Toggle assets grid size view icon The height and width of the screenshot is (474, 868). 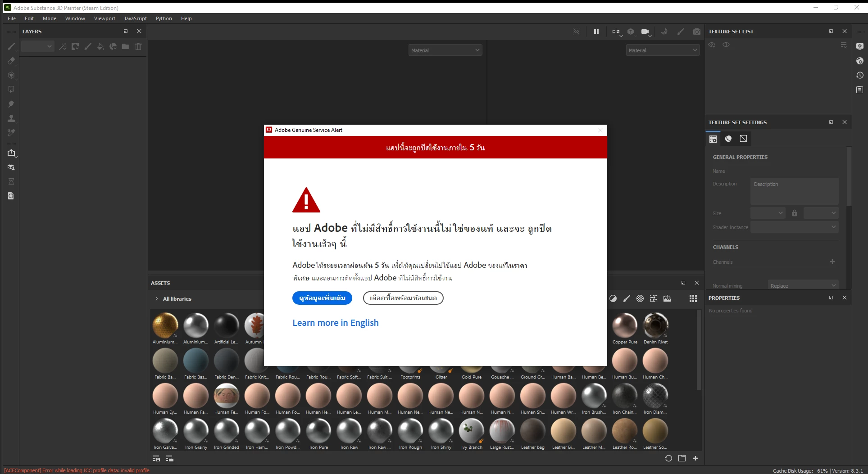693,298
